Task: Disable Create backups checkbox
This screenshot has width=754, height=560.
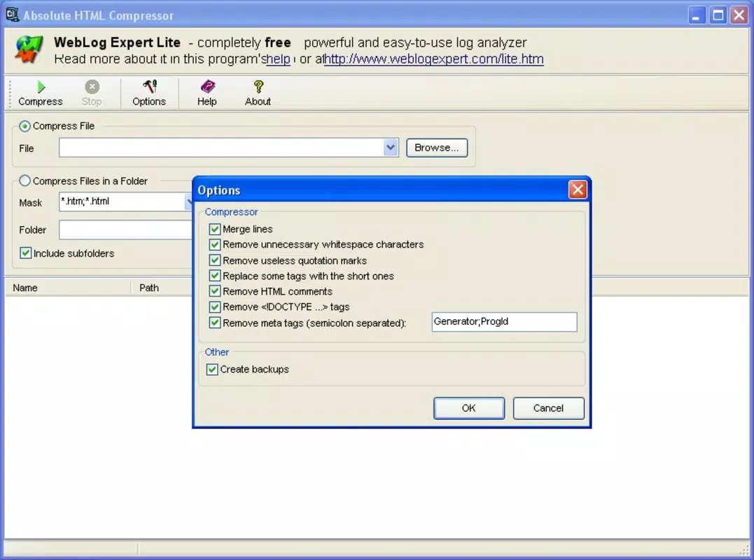Action: tap(212, 369)
